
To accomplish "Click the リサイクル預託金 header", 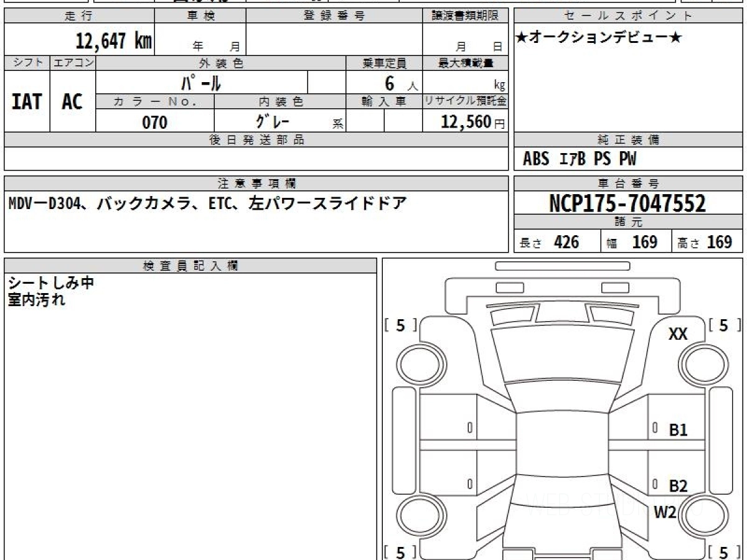I will click(465, 101).
